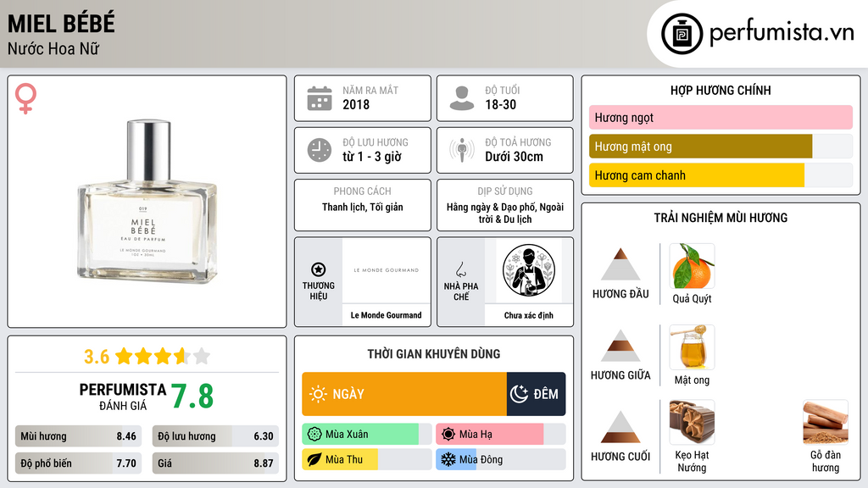Click the release year value 2018
Image resolution: width=868 pixels, height=488 pixels.
pos(356,104)
